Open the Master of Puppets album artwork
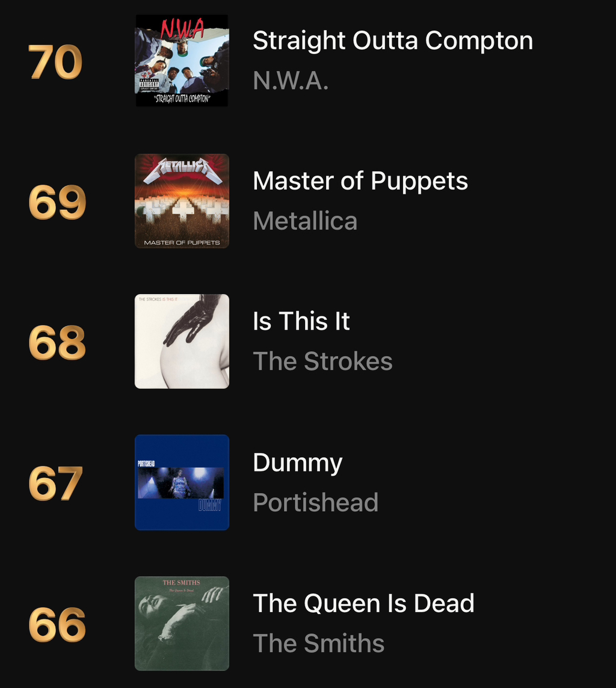 click(x=182, y=201)
